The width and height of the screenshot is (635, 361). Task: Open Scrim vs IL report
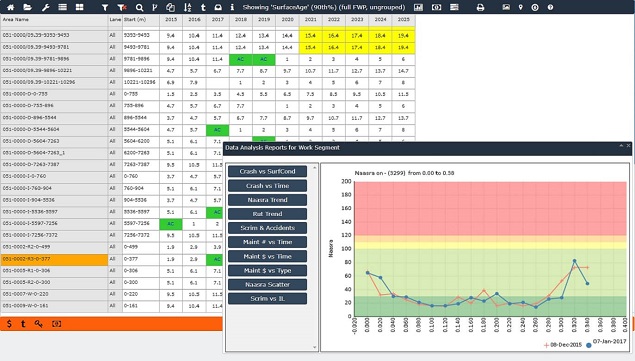(x=267, y=299)
